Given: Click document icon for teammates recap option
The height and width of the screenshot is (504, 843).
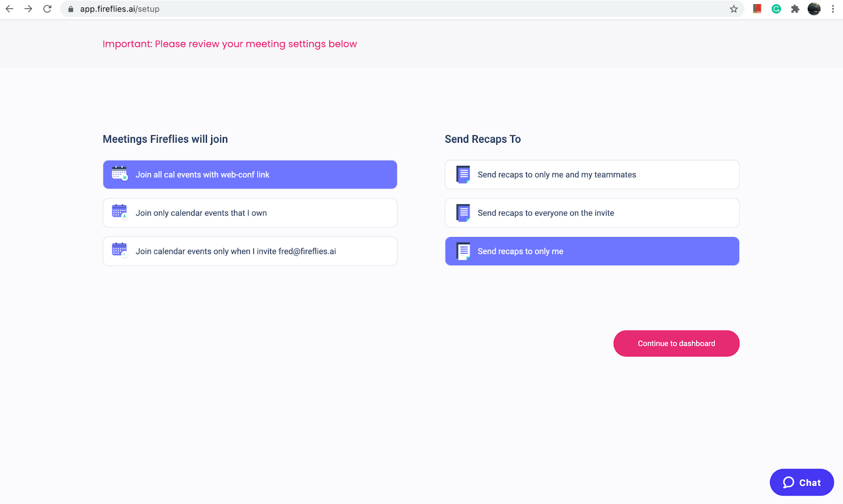Looking at the screenshot, I should 463,174.
